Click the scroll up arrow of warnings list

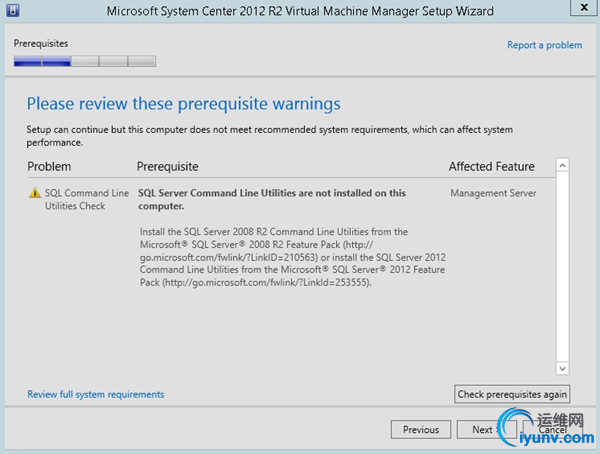(x=562, y=165)
